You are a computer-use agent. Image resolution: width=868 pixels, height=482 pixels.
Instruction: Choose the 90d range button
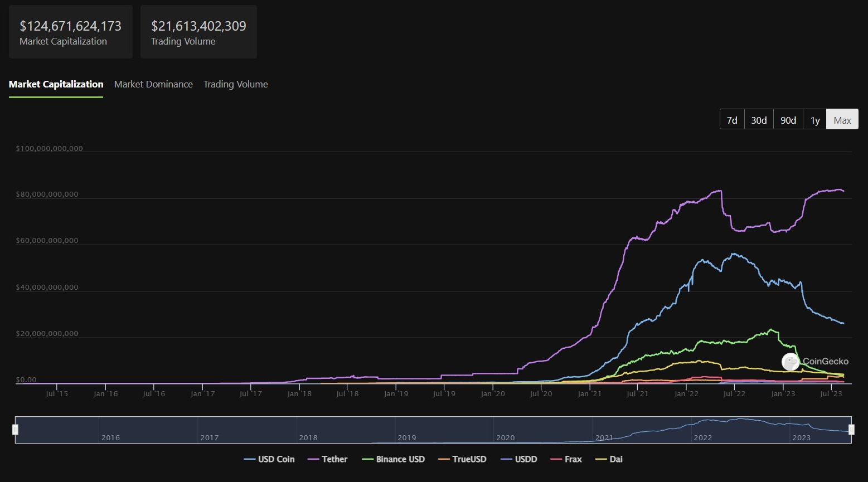(x=788, y=120)
